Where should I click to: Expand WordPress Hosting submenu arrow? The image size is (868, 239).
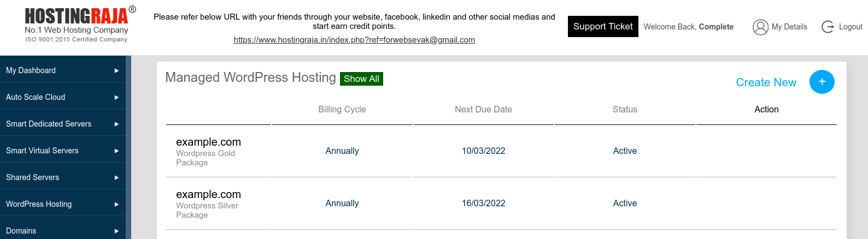[x=116, y=204]
